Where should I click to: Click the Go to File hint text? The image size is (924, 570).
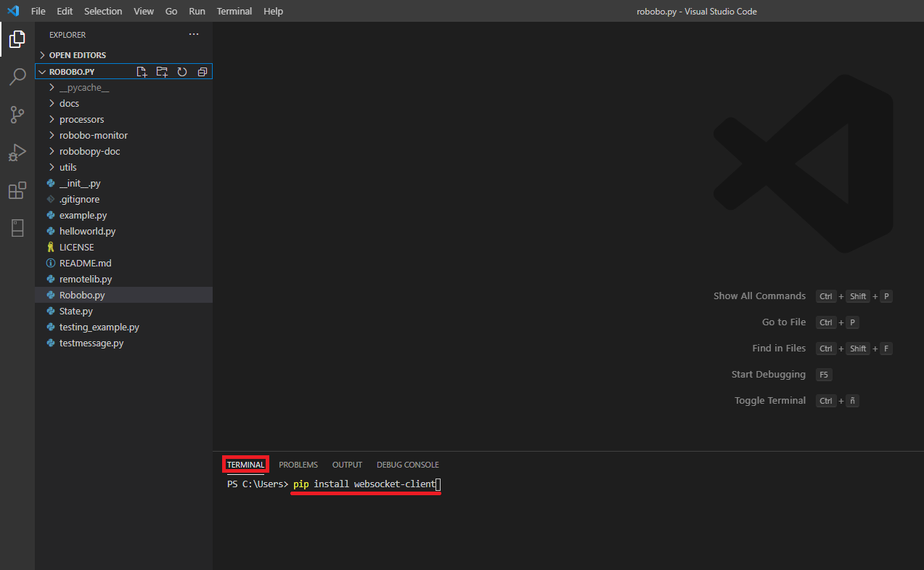tap(784, 322)
